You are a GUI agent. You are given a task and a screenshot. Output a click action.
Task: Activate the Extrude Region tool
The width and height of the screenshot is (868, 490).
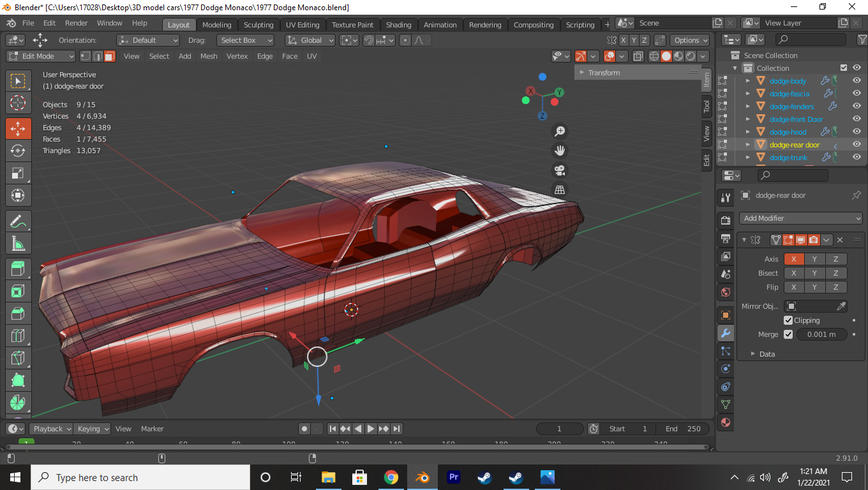point(18,292)
